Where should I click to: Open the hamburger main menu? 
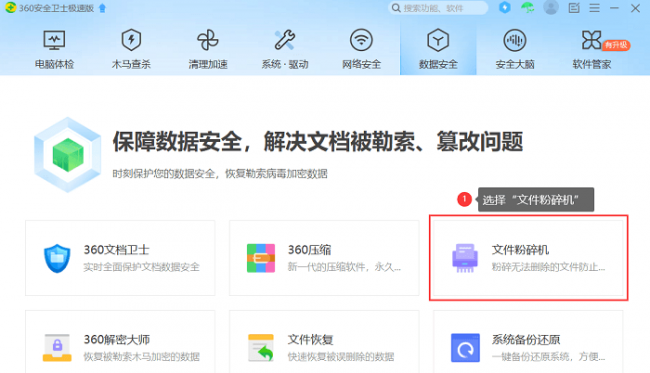click(594, 8)
